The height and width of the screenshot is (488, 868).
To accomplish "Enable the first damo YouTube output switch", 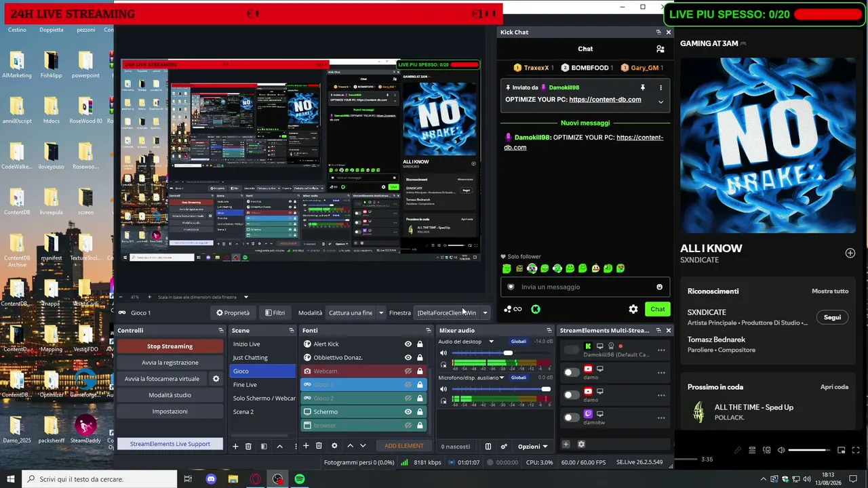I will tap(572, 372).
